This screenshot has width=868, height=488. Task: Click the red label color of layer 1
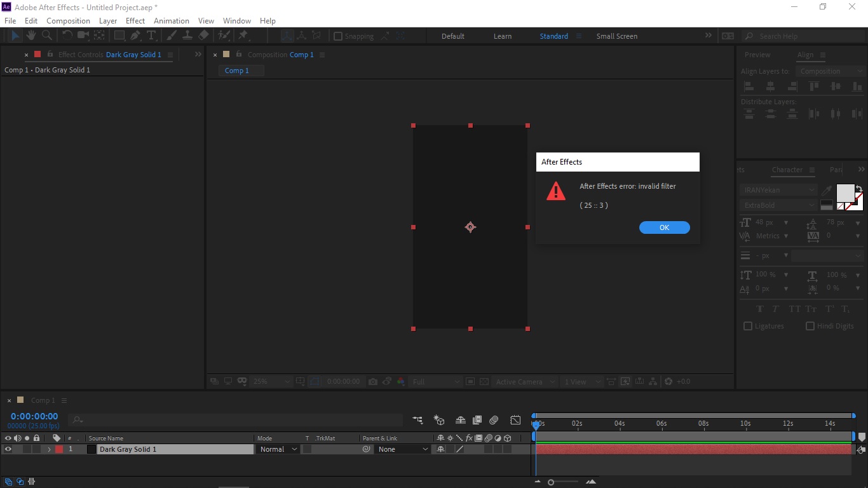(x=59, y=449)
